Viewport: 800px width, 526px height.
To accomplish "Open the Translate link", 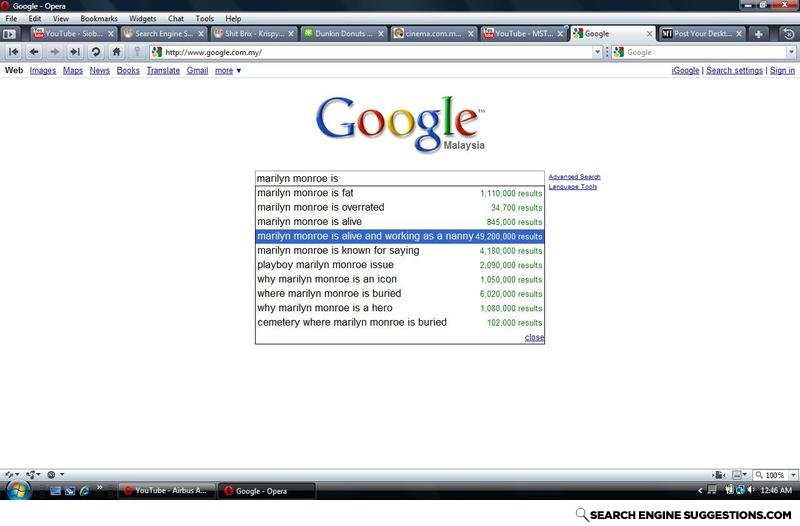I will (163, 70).
